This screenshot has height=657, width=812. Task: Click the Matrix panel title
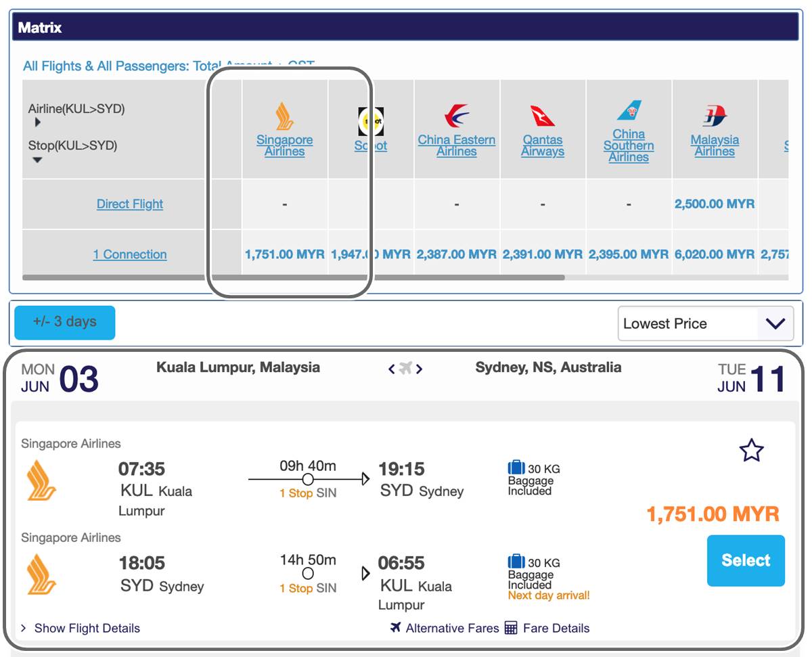40,28
